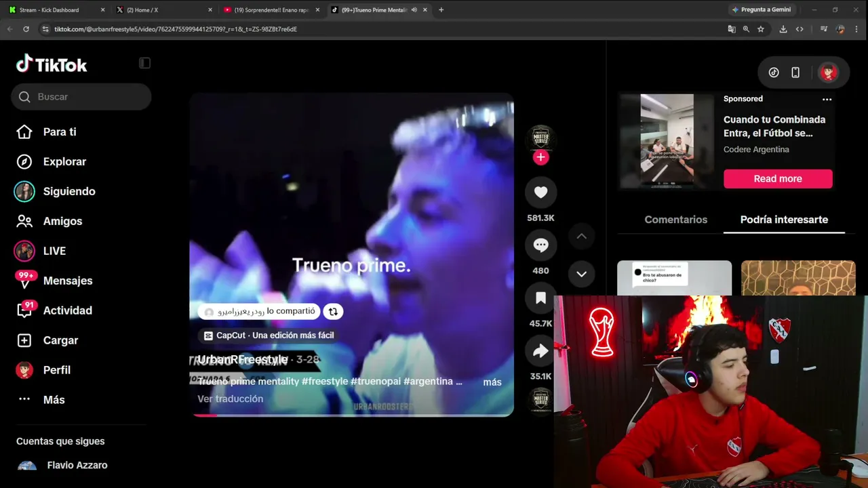
Task: Click the code brackets extension icon in toolbar
Action: click(x=800, y=29)
